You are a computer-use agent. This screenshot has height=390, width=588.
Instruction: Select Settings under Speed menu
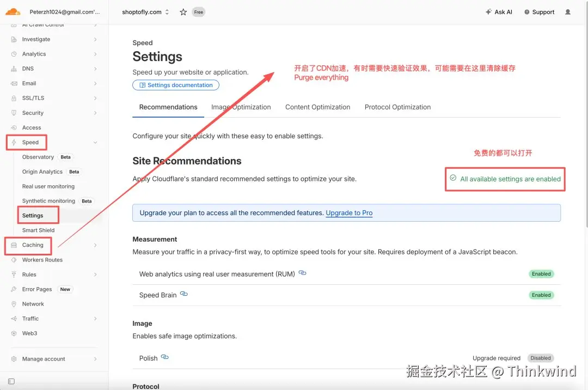(x=33, y=216)
